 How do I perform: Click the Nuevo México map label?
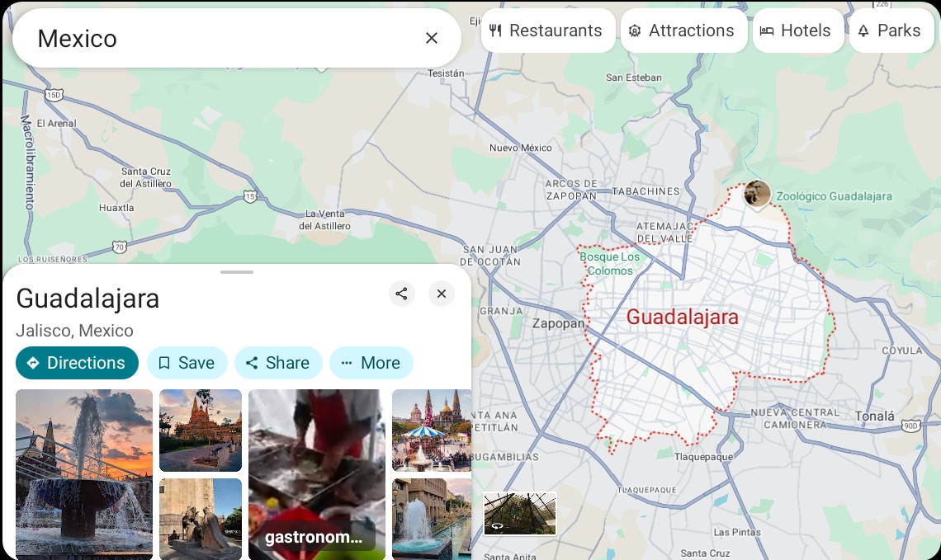tap(520, 148)
